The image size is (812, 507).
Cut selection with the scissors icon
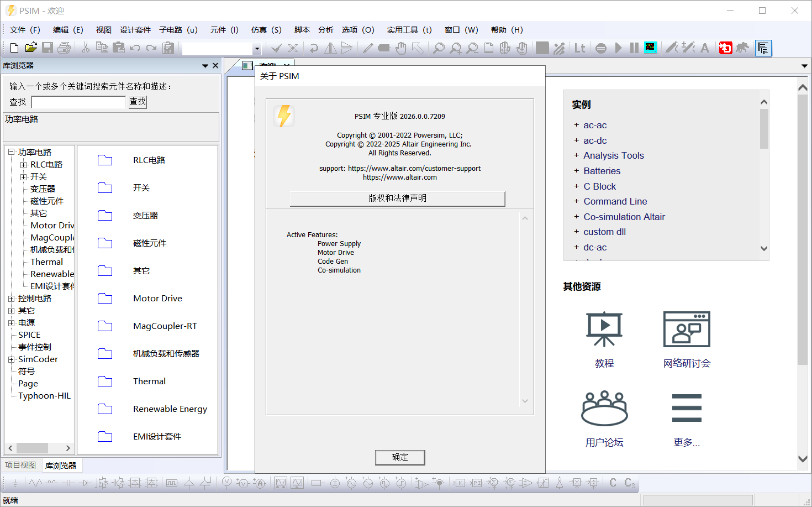tap(86, 48)
